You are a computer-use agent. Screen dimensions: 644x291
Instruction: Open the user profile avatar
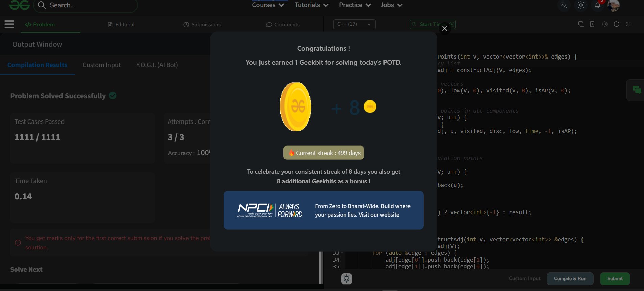[614, 5]
